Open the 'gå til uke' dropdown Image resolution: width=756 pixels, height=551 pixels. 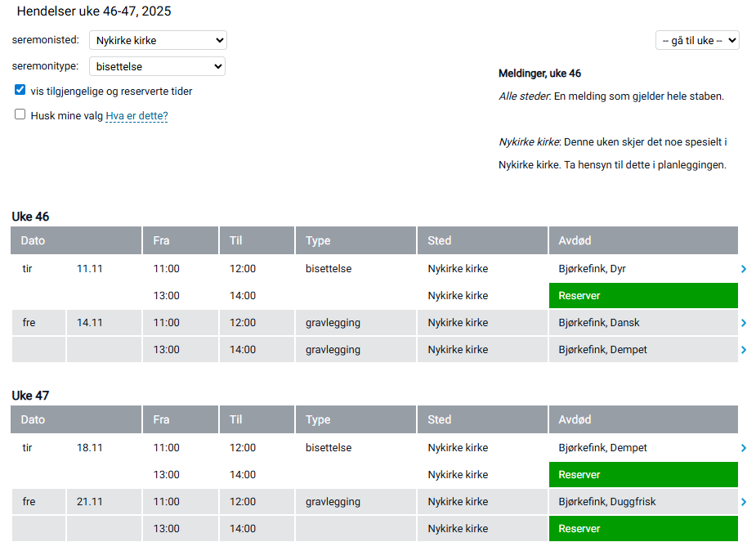(x=697, y=40)
